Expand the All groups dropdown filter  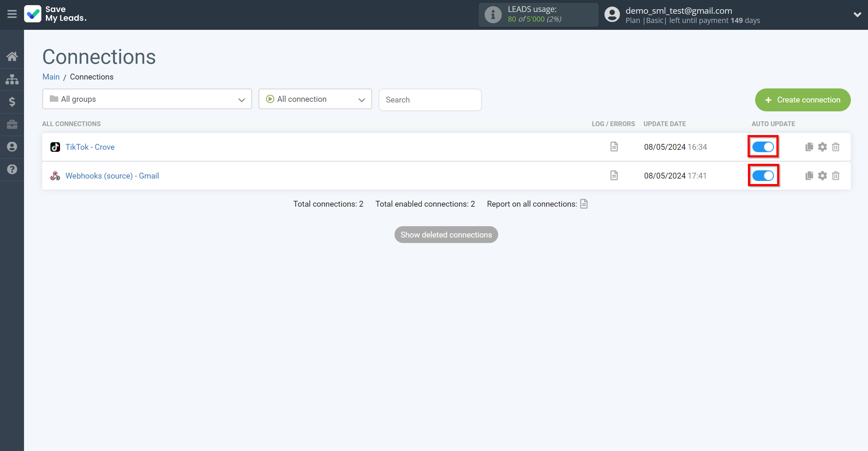[146, 99]
